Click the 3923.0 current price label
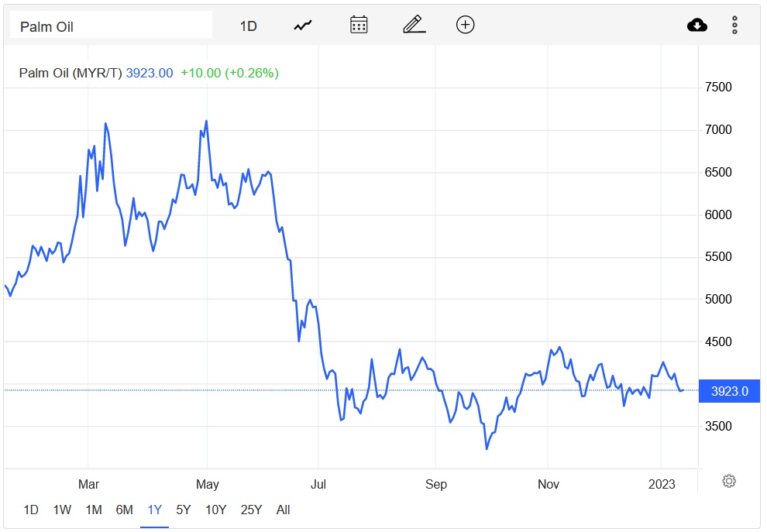This screenshot has height=532, width=767. 729,391
